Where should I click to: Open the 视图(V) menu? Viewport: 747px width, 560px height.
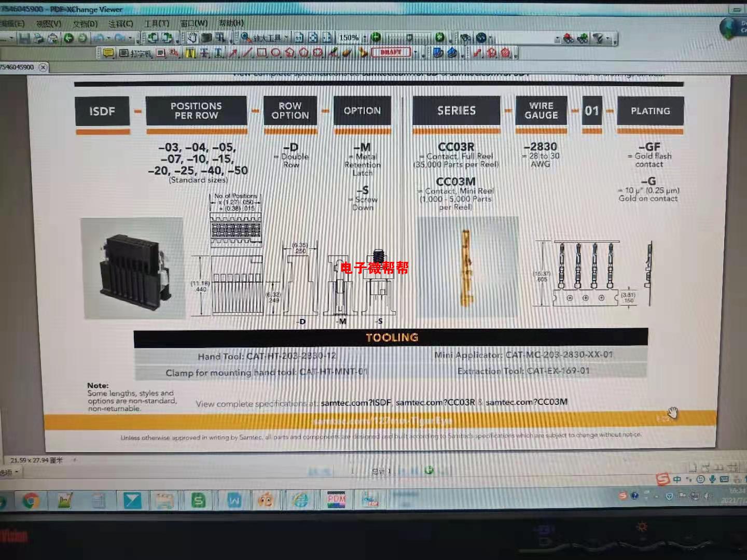(48, 23)
